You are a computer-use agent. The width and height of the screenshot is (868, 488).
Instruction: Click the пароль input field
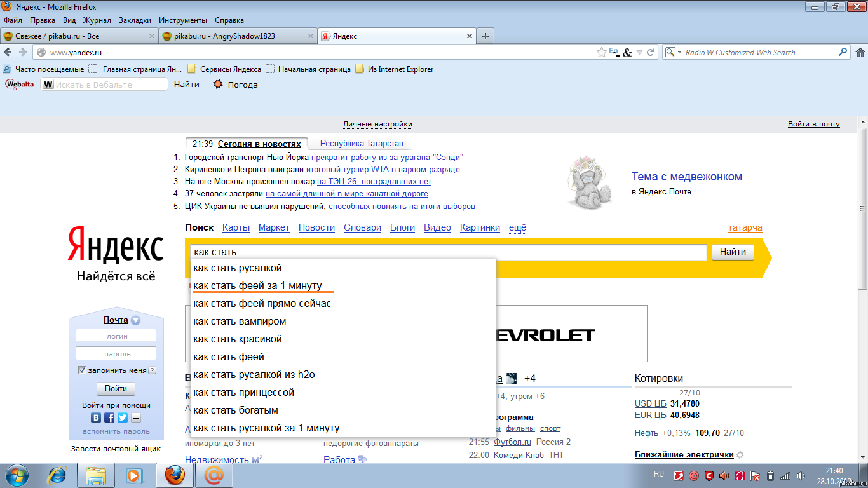(x=116, y=354)
